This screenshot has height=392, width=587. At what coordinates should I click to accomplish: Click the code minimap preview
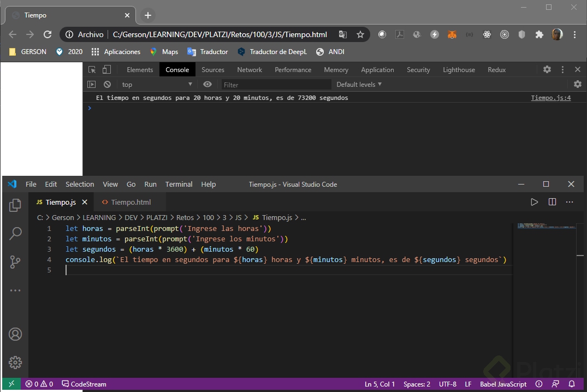pyautogui.click(x=546, y=226)
